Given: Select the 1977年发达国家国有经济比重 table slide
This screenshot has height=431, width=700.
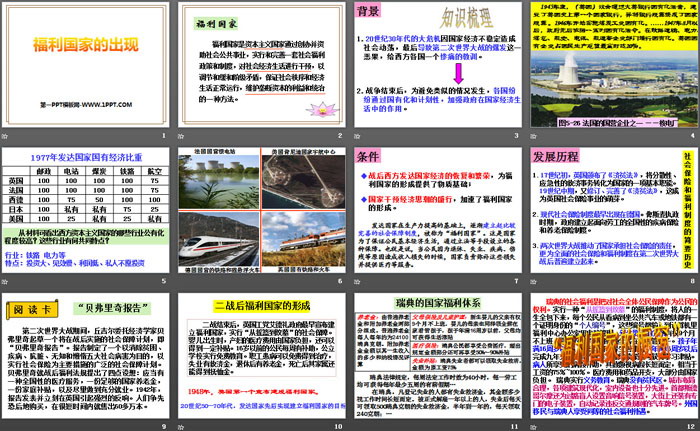Looking at the screenshot, I should [84, 210].
